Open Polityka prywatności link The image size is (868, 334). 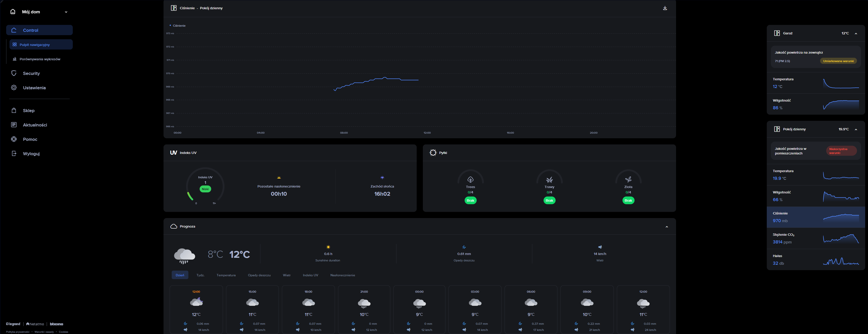pyautogui.click(x=17, y=332)
